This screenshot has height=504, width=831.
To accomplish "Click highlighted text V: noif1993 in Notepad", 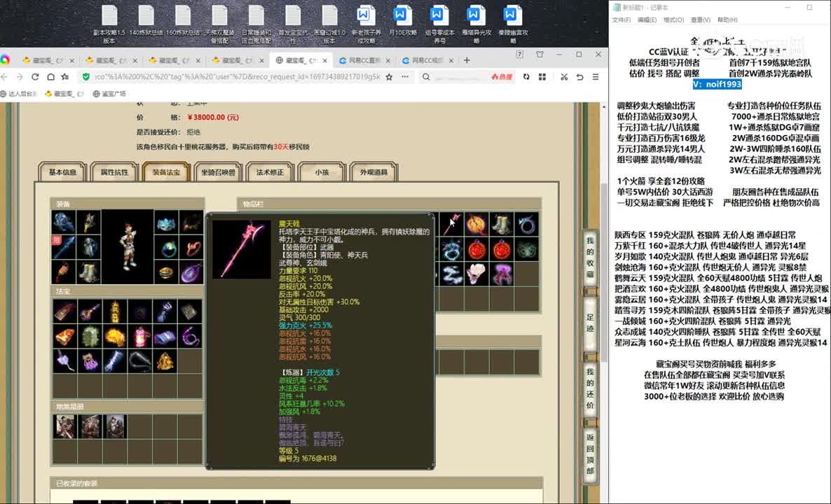I will click(717, 84).
